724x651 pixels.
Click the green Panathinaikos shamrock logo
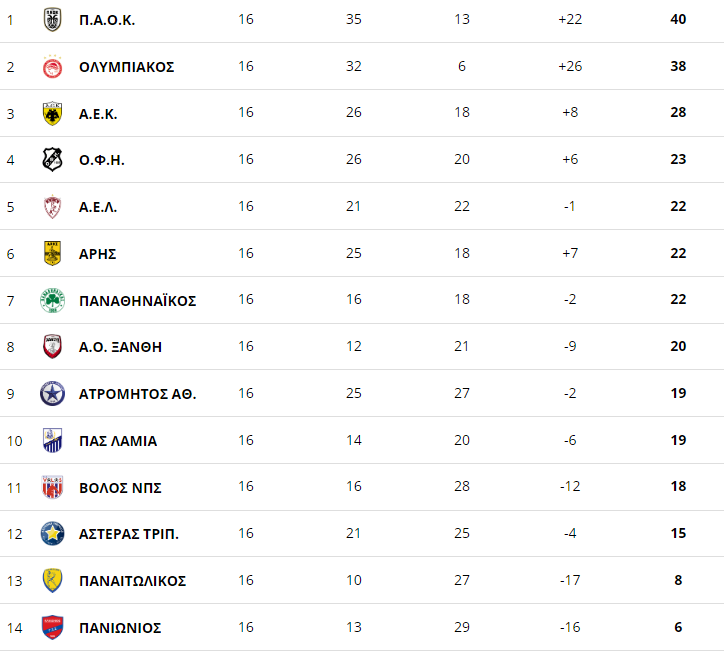(x=52, y=301)
